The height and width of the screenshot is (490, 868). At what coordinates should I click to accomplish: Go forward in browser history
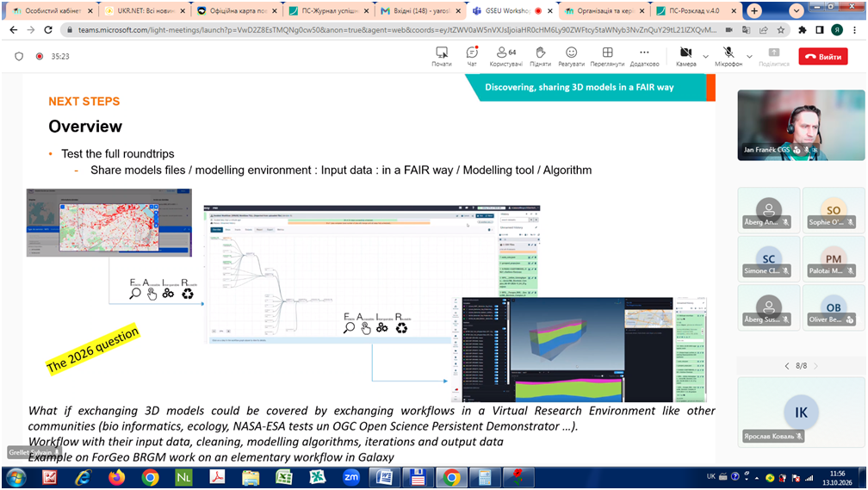(x=31, y=30)
